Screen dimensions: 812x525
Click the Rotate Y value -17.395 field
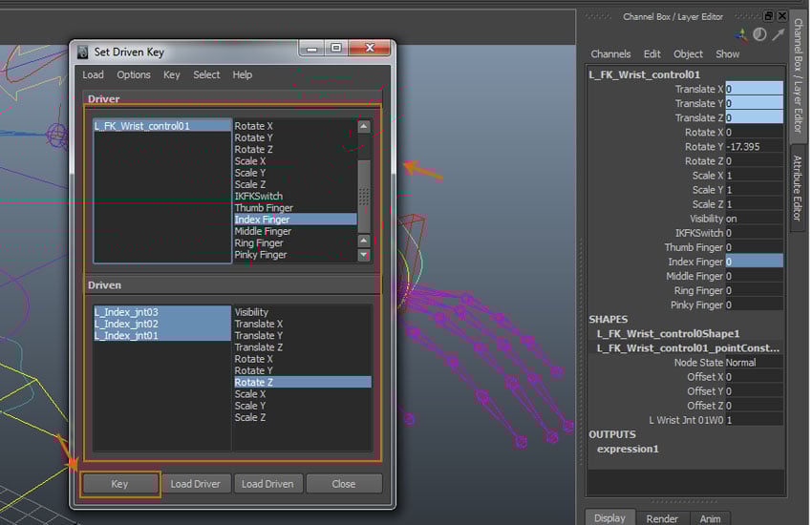[754, 146]
